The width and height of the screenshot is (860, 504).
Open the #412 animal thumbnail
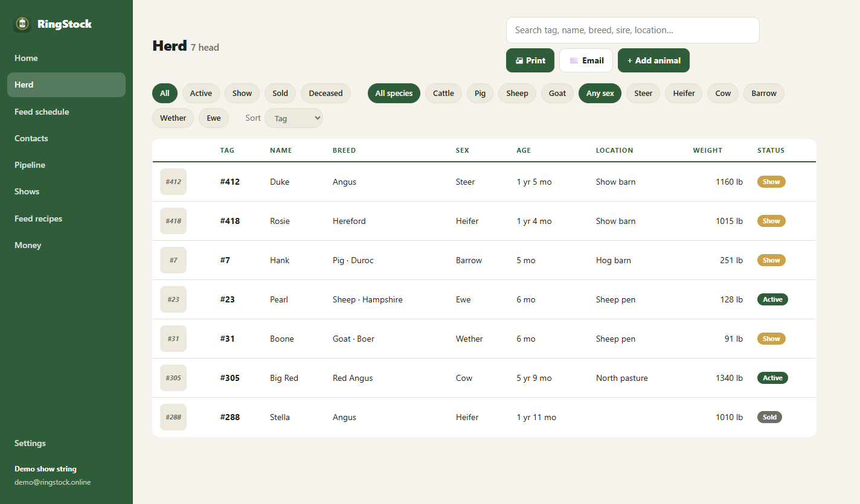coord(173,182)
